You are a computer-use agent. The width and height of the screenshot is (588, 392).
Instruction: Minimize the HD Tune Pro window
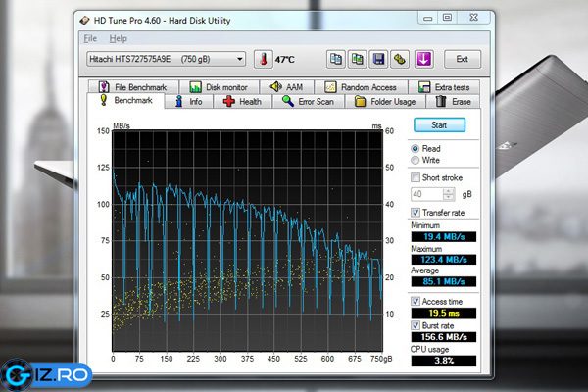coord(428,18)
